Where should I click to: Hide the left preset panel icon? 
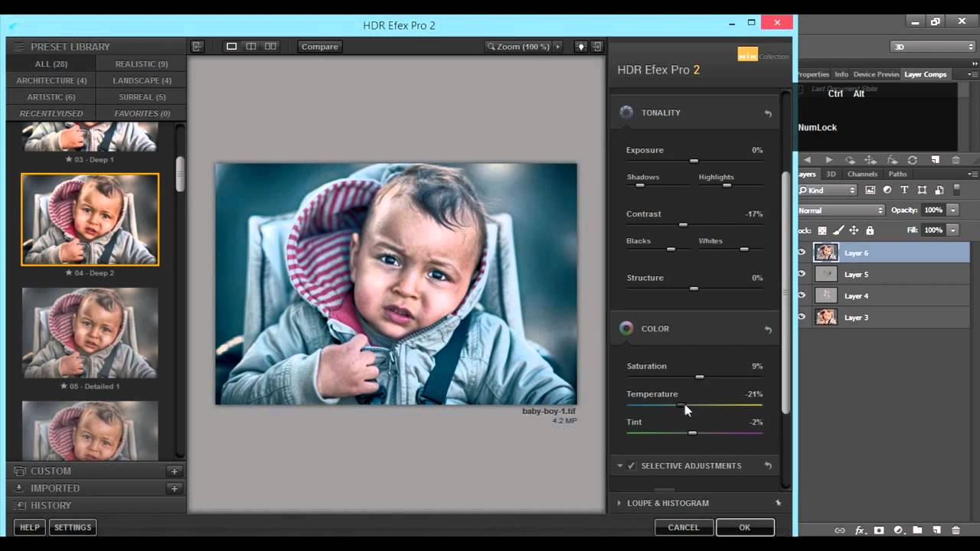(x=197, y=47)
